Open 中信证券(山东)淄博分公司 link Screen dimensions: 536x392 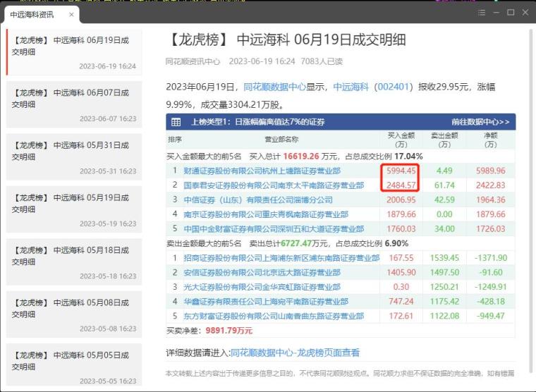pos(258,200)
